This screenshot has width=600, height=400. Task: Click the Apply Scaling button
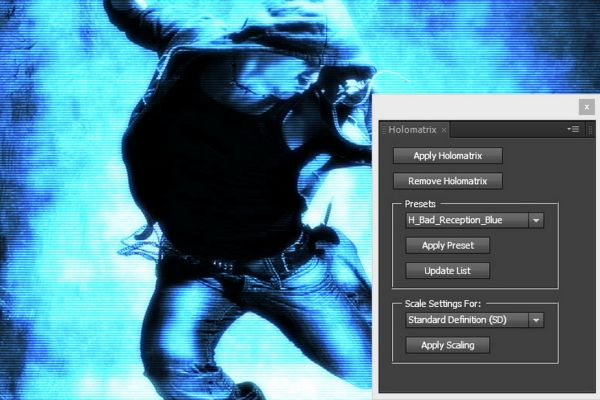tap(448, 345)
